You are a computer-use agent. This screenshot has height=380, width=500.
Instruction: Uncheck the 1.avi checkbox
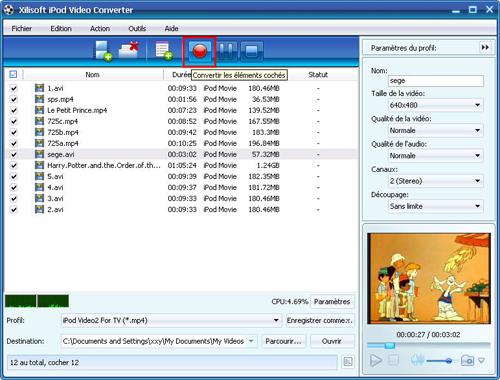pyautogui.click(x=14, y=88)
